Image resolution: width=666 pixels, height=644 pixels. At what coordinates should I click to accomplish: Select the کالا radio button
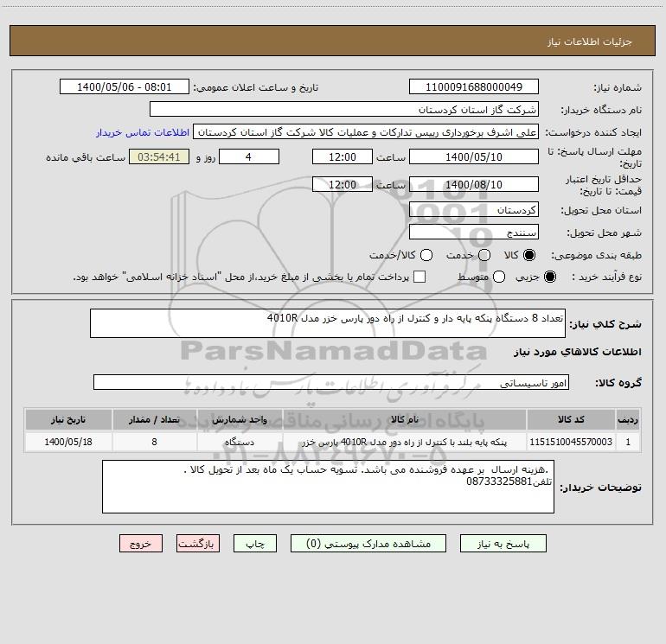(529, 255)
